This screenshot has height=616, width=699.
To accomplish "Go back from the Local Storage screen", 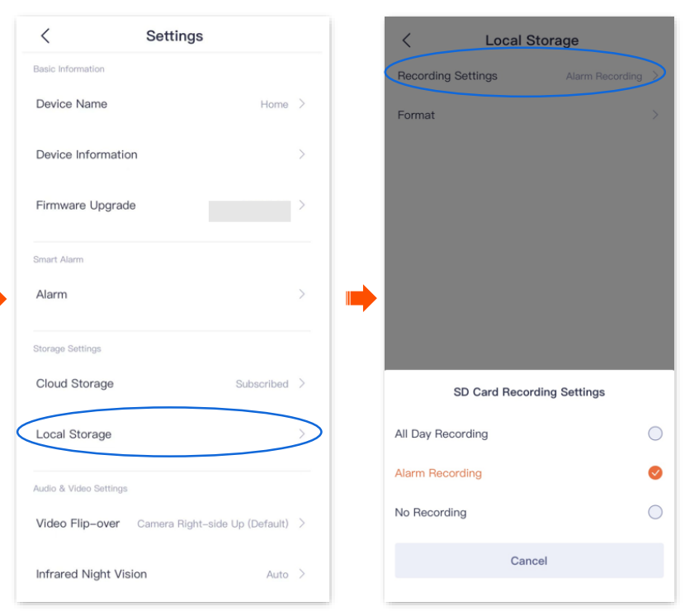I will tap(406, 40).
